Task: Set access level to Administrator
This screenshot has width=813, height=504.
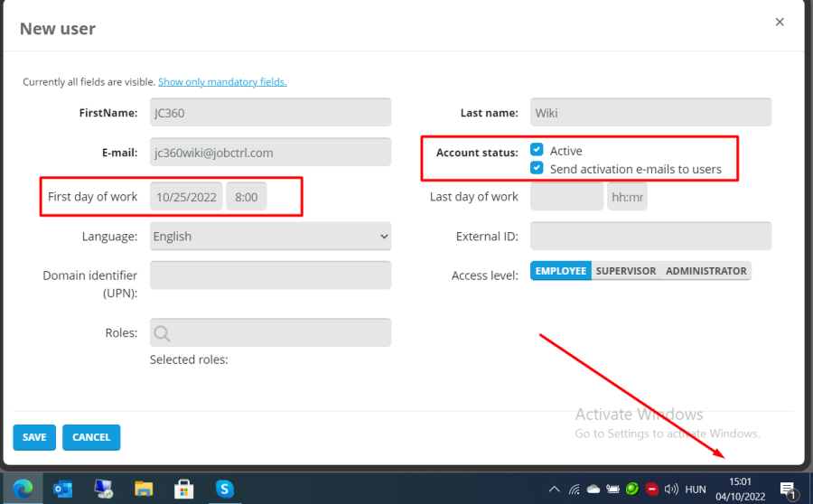Action: coord(706,271)
